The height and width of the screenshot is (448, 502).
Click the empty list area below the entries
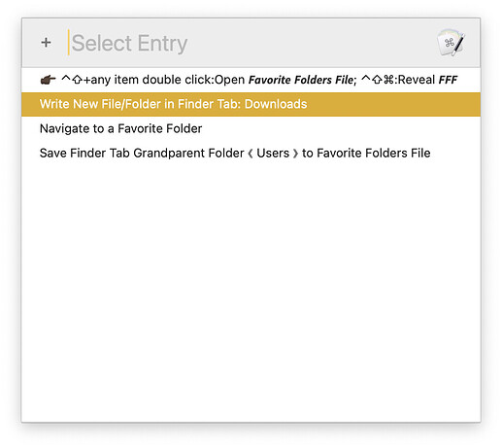[251, 292]
